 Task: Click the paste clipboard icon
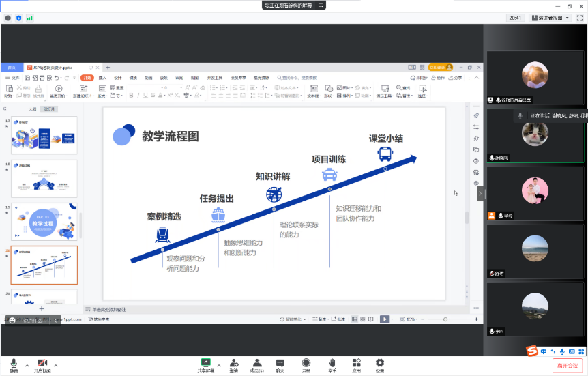point(9,89)
